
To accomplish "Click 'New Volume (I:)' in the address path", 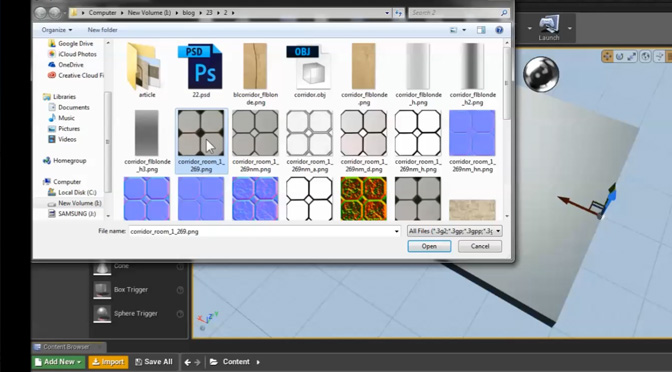I will pos(149,13).
